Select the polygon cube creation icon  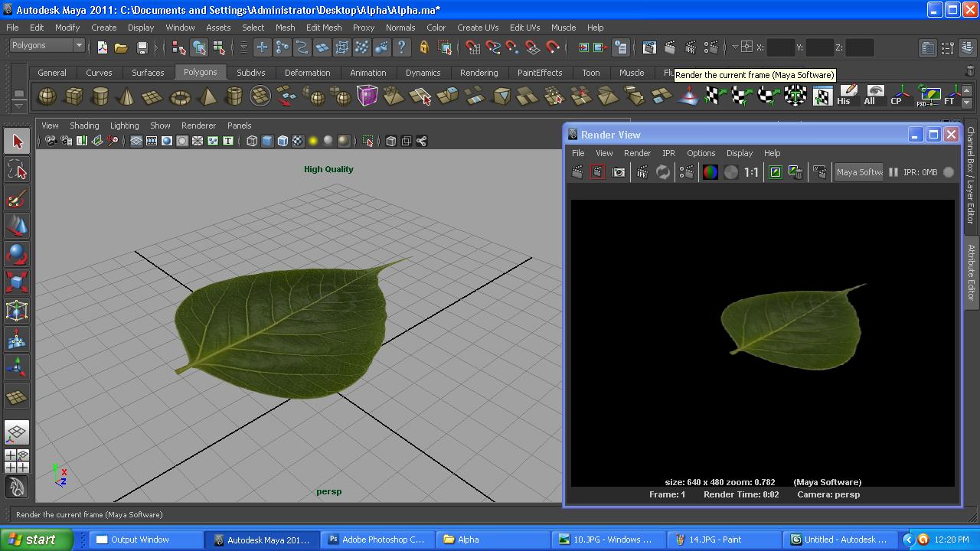point(75,95)
